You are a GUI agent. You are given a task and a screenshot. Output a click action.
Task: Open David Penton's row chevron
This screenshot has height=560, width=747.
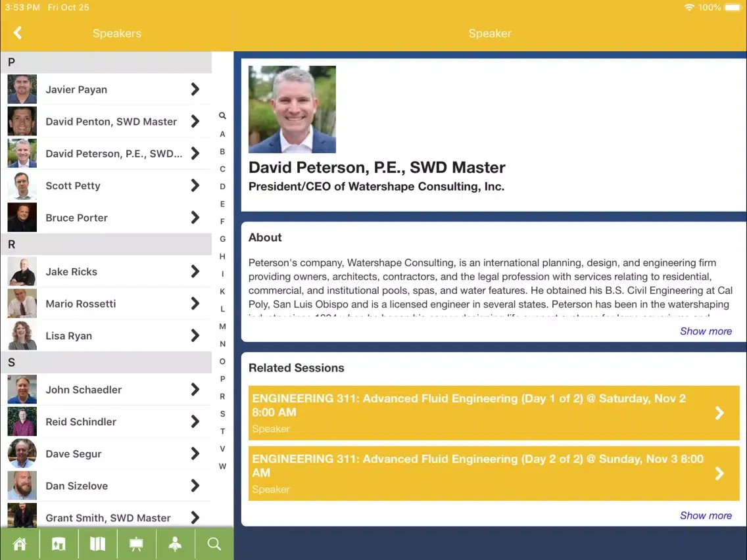coord(195,122)
